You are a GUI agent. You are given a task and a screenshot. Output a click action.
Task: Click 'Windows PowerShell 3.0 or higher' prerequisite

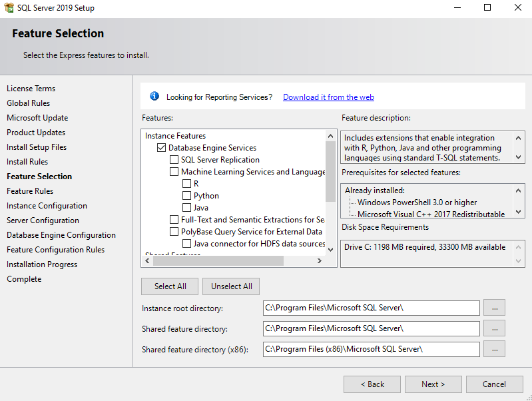pyautogui.click(x=417, y=202)
